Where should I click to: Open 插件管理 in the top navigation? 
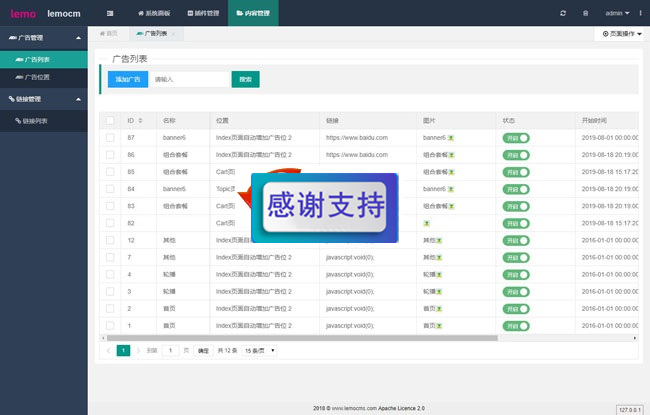point(203,13)
